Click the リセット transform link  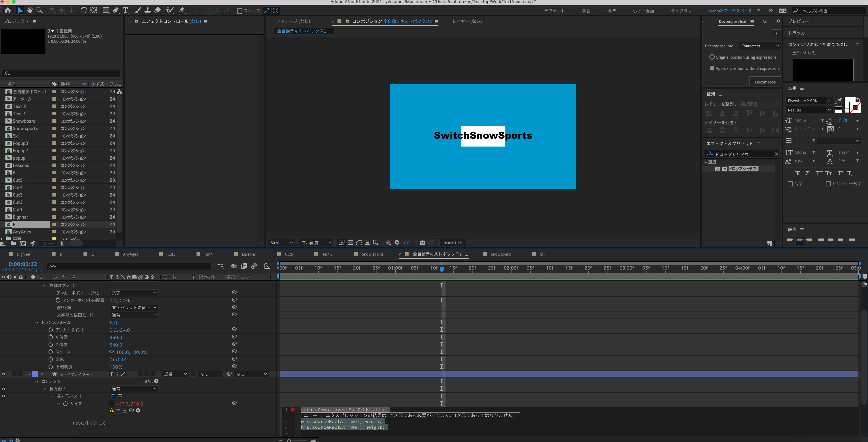[114, 323]
